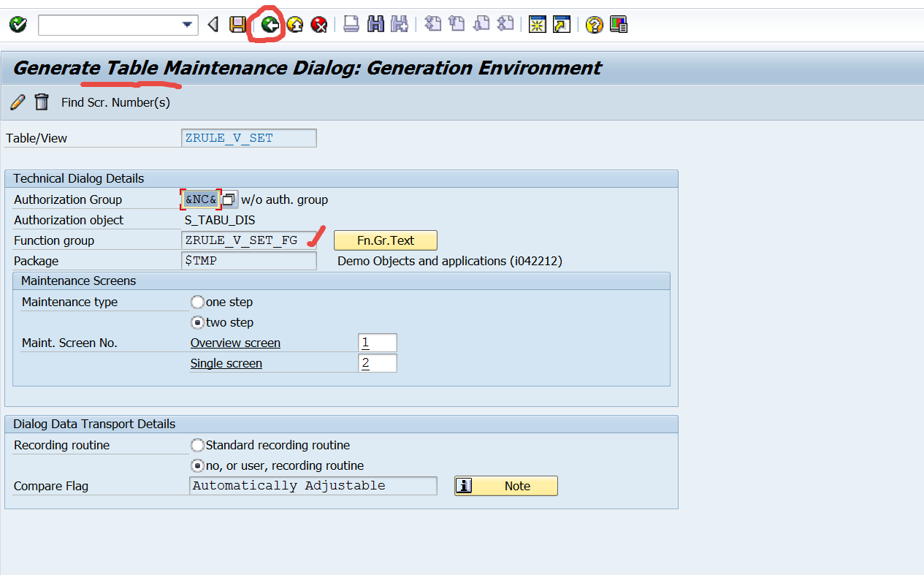Viewport: 924px width, 575px height.
Task: Click the 'Maint. Screen No.' label
Action: click(x=69, y=343)
